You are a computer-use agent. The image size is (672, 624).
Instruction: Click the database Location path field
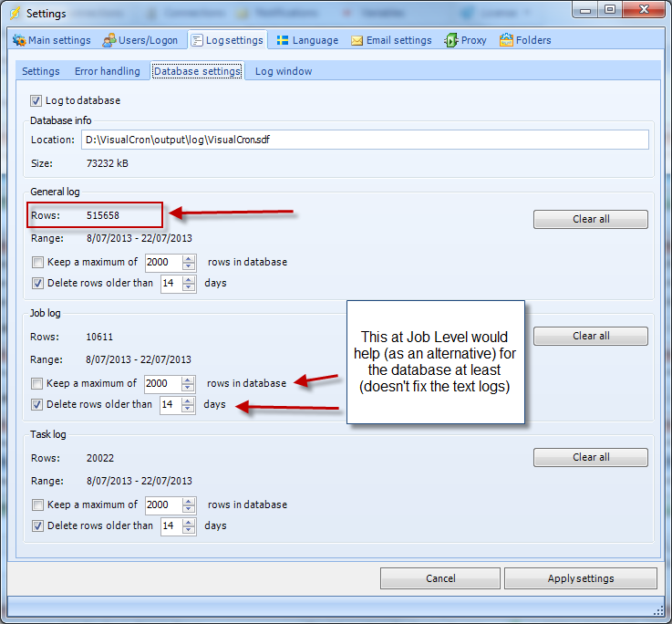tap(365, 140)
